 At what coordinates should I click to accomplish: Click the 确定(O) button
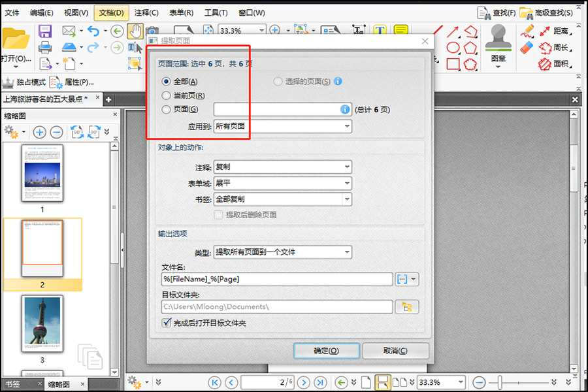(x=327, y=351)
